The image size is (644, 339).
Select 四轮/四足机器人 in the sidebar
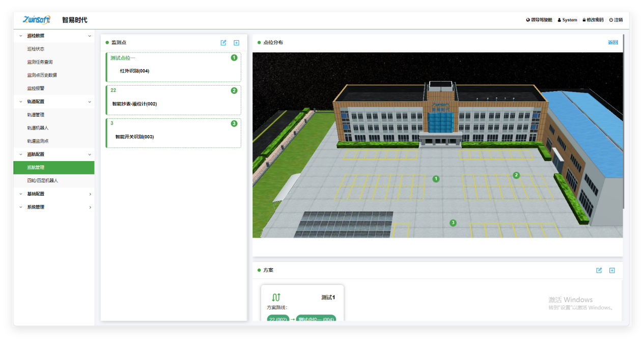pyautogui.click(x=43, y=180)
